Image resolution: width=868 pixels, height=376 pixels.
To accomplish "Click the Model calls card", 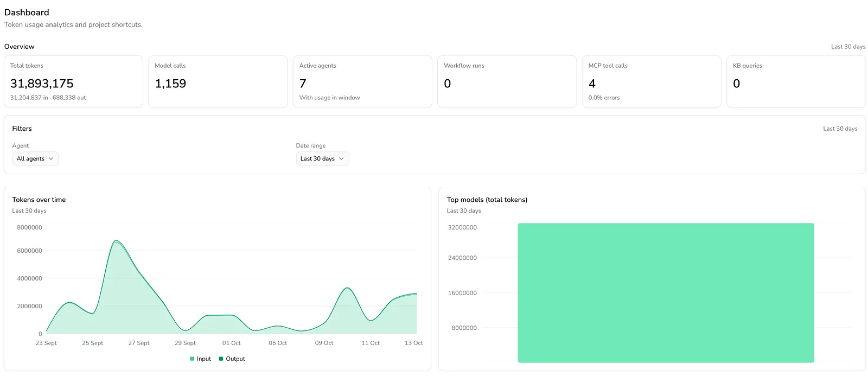I will (x=218, y=81).
